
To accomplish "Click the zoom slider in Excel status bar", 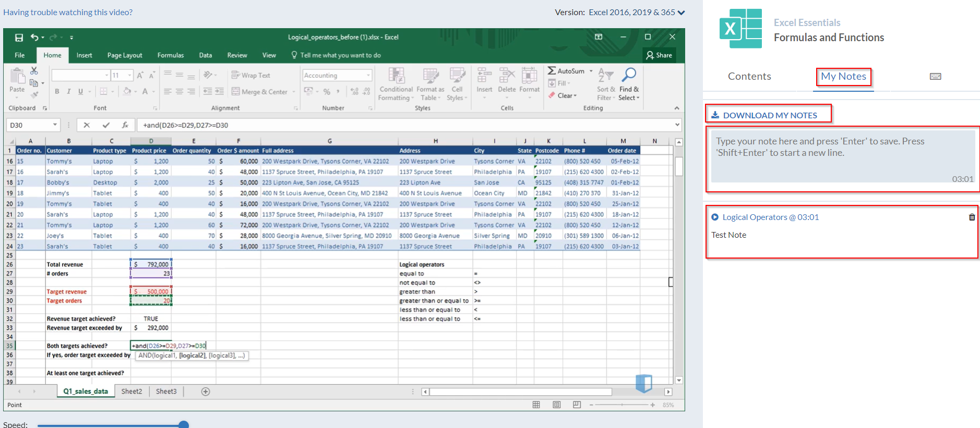I will [x=622, y=405].
